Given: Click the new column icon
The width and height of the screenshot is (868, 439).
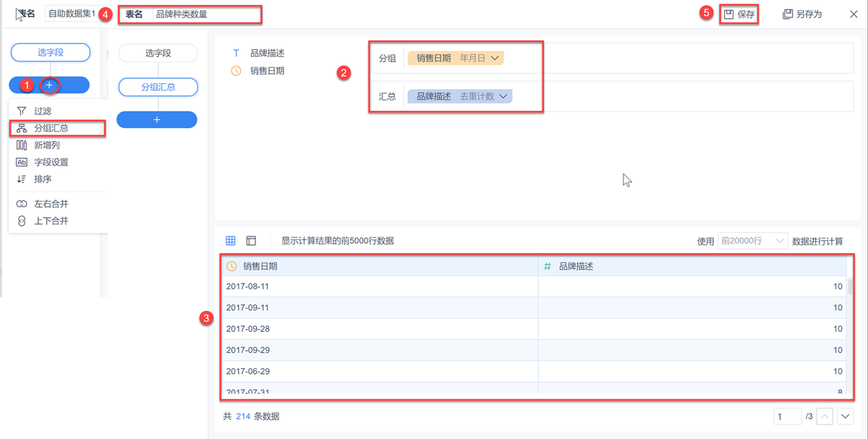Looking at the screenshot, I should click(22, 145).
